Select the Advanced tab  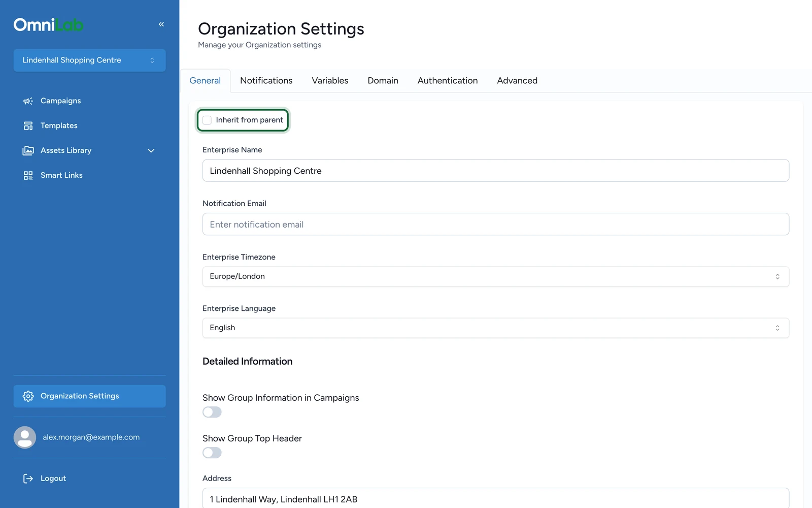click(x=517, y=81)
